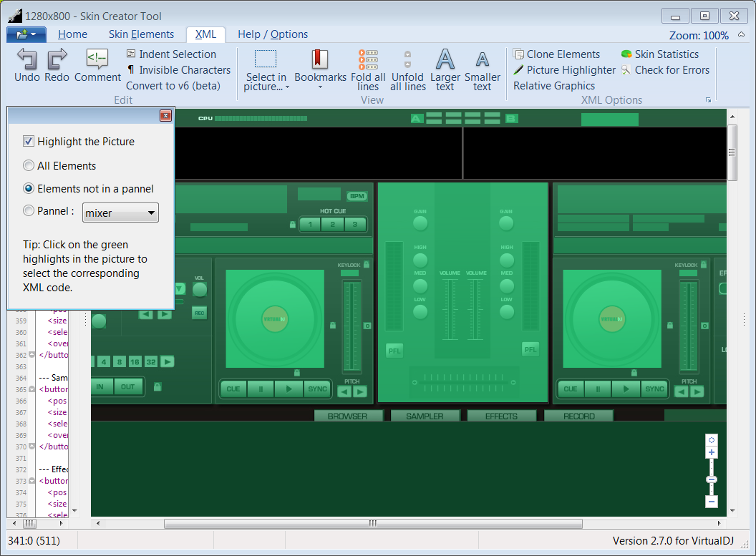This screenshot has height=556, width=756.
Task: Select the All Elements radio option
Action: [x=29, y=166]
